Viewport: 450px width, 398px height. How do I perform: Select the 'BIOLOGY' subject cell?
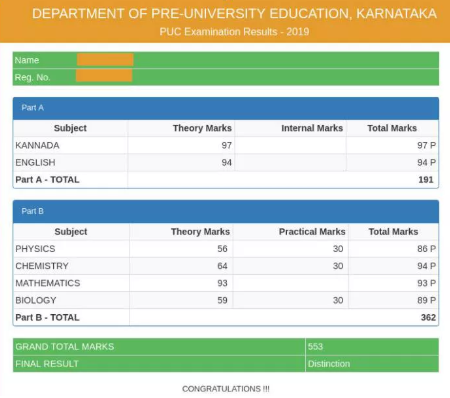click(x=71, y=300)
